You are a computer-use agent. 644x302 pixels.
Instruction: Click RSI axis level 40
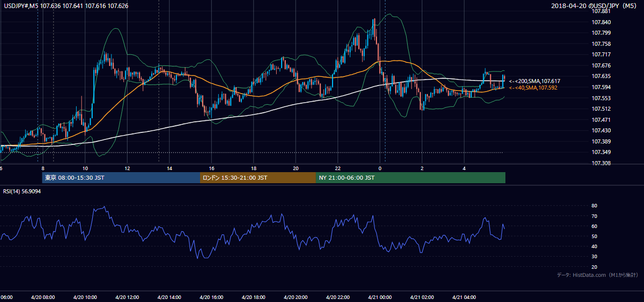click(x=594, y=246)
